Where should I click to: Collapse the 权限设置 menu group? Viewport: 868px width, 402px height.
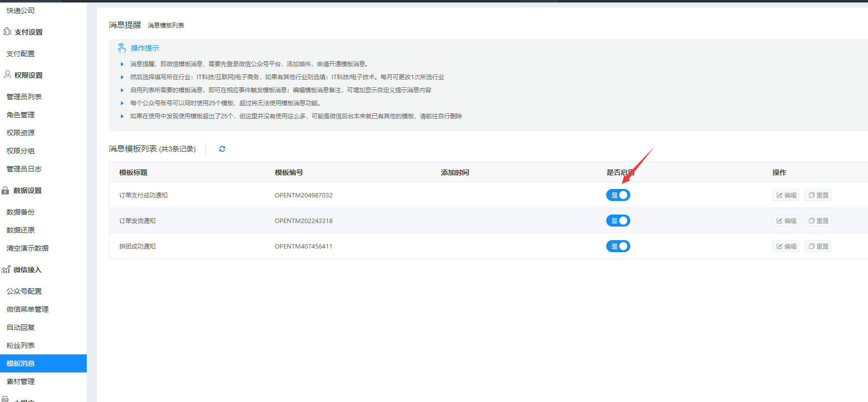tap(29, 75)
